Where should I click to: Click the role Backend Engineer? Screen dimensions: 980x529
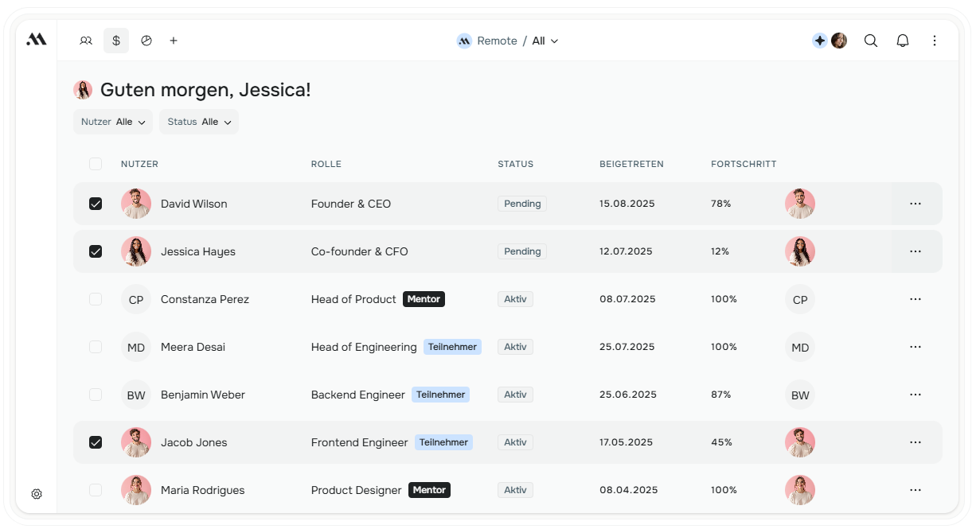(x=358, y=395)
